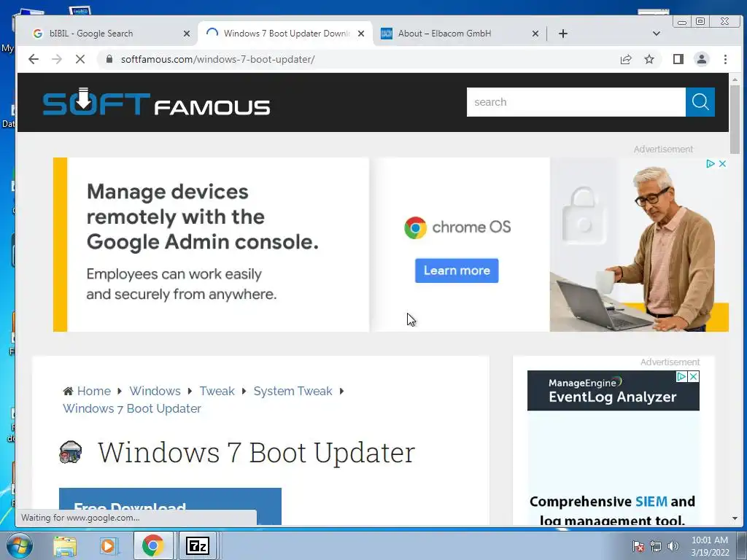
Task: Click the ManageEngine EventLog Analyzer ad banner
Action: 613,448
